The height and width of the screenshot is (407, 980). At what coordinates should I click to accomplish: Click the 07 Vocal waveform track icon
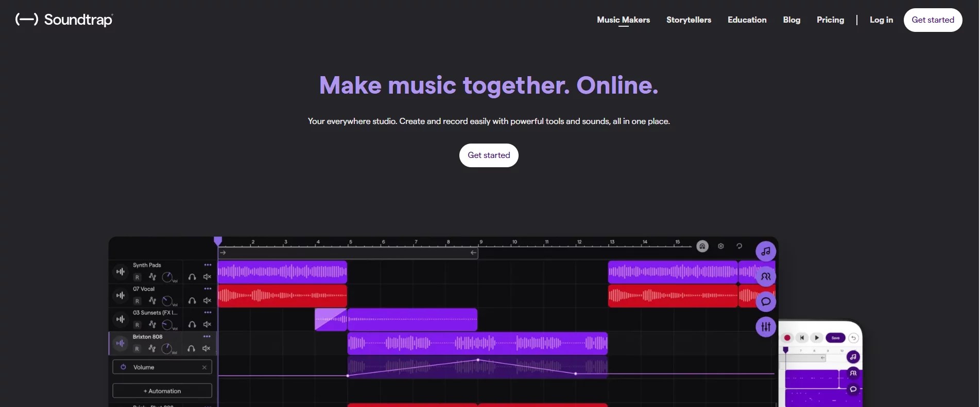(x=121, y=295)
